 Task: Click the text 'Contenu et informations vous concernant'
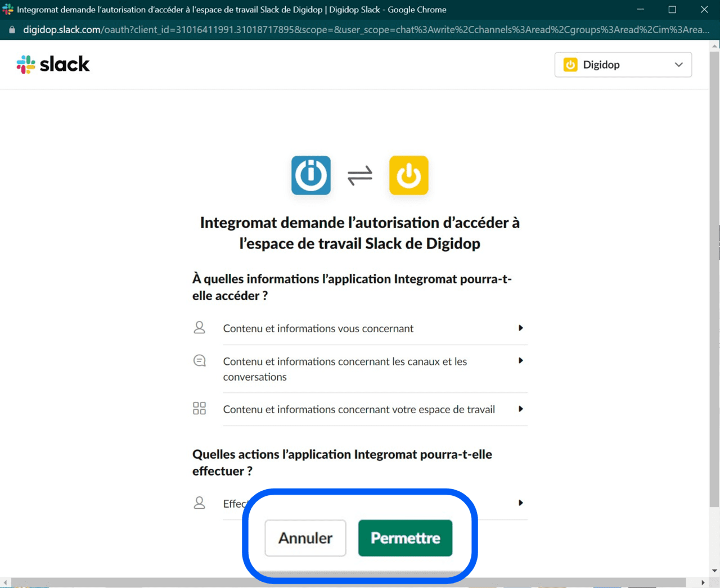click(x=318, y=328)
